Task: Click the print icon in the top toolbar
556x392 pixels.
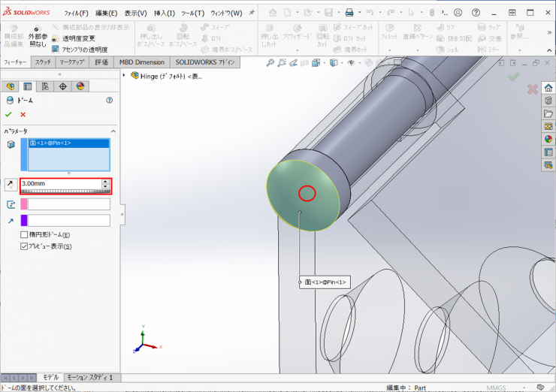Action: [349, 13]
